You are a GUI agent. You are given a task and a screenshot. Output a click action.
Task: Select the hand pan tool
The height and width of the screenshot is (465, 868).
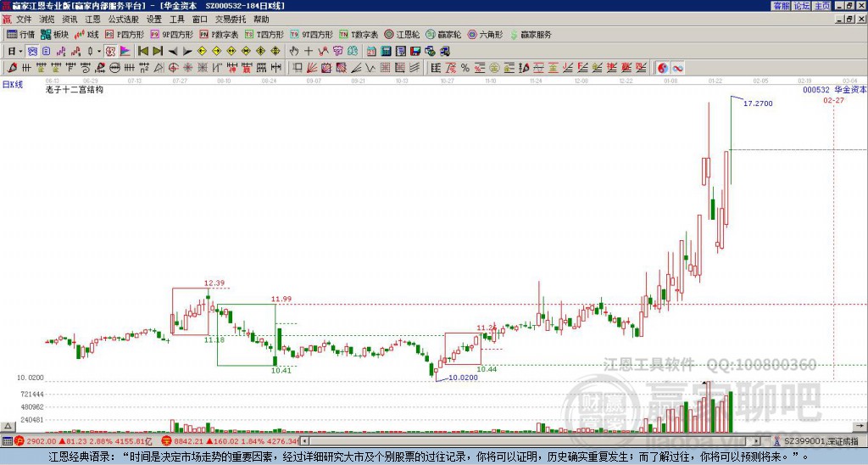click(294, 52)
